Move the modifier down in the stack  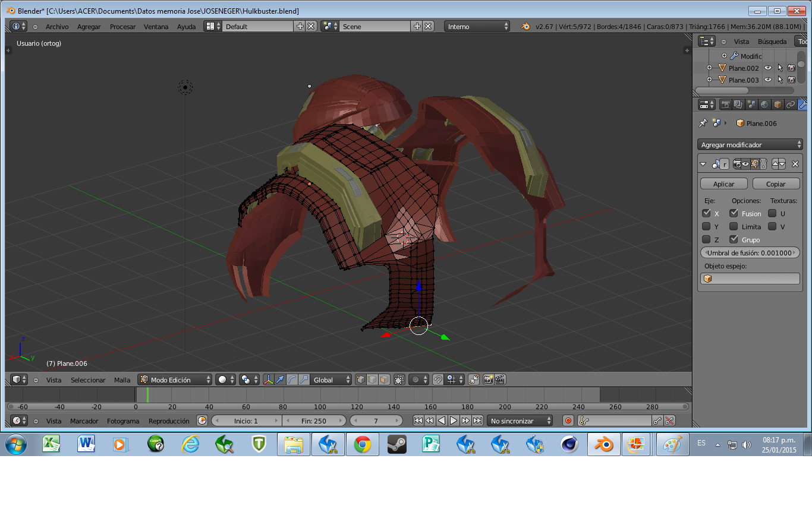coord(782,164)
